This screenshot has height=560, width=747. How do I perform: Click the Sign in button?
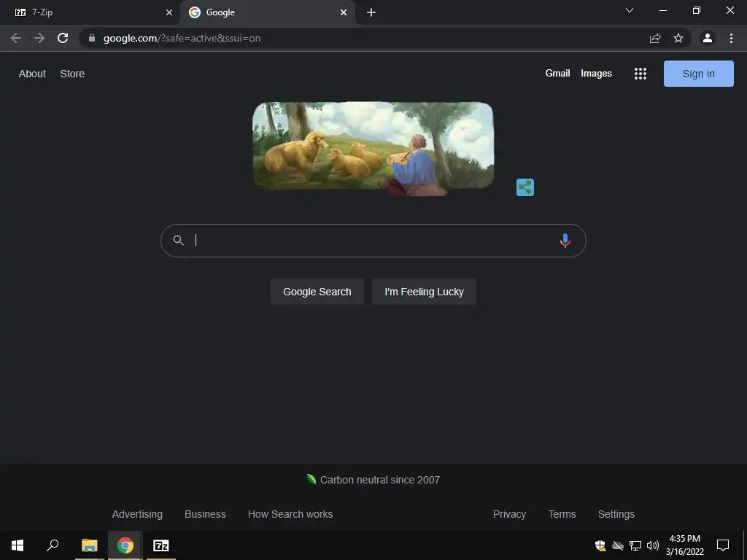(x=698, y=74)
